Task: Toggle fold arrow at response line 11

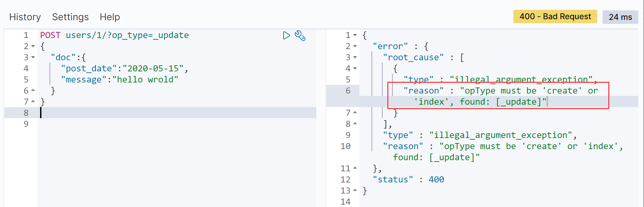Action: point(355,168)
